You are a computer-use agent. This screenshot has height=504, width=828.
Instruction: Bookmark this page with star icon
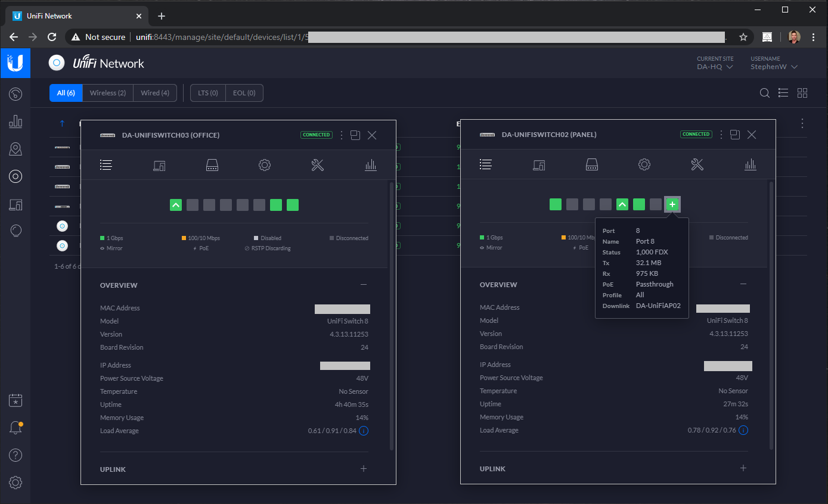click(x=743, y=37)
